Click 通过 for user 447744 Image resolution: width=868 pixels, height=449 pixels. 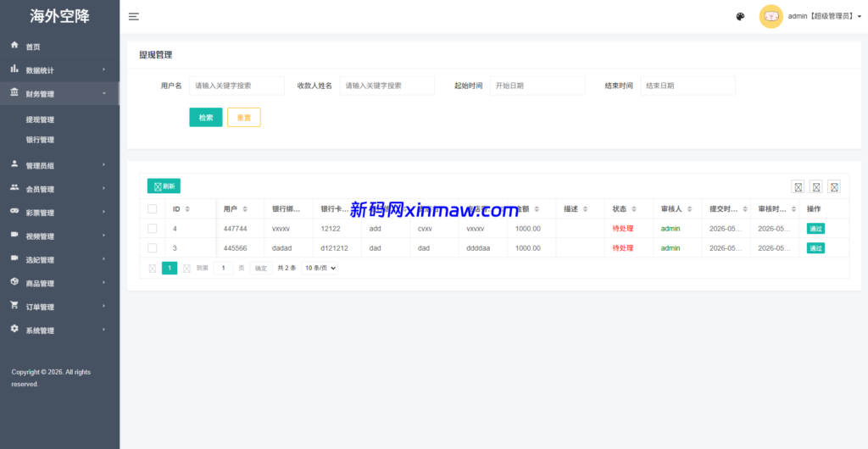(x=815, y=229)
